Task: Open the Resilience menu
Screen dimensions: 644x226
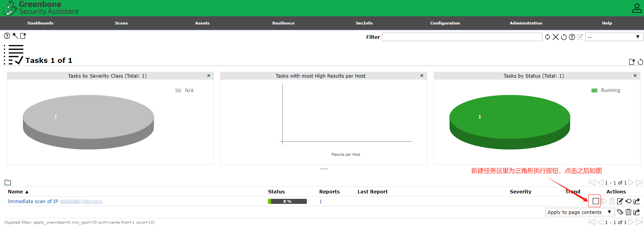Action: (x=283, y=23)
